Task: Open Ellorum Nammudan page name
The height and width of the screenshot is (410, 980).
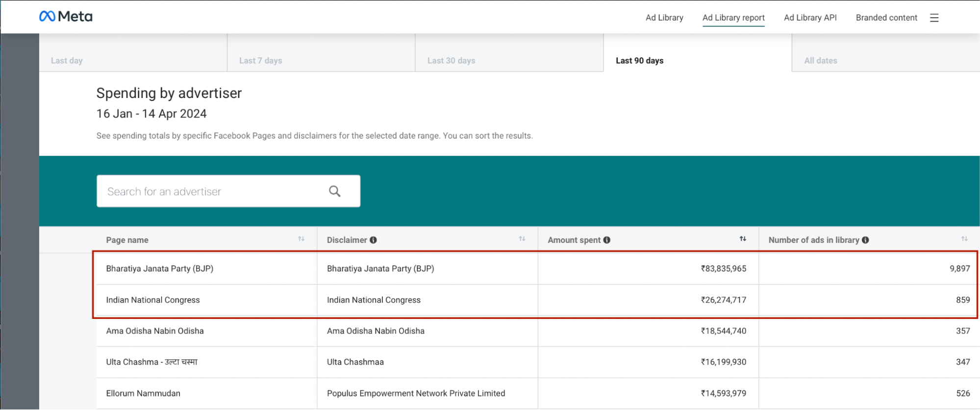Action: (x=143, y=393)
